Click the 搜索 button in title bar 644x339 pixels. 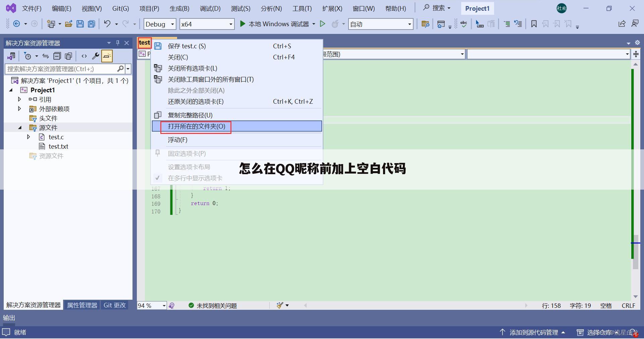tap(437, 8)
